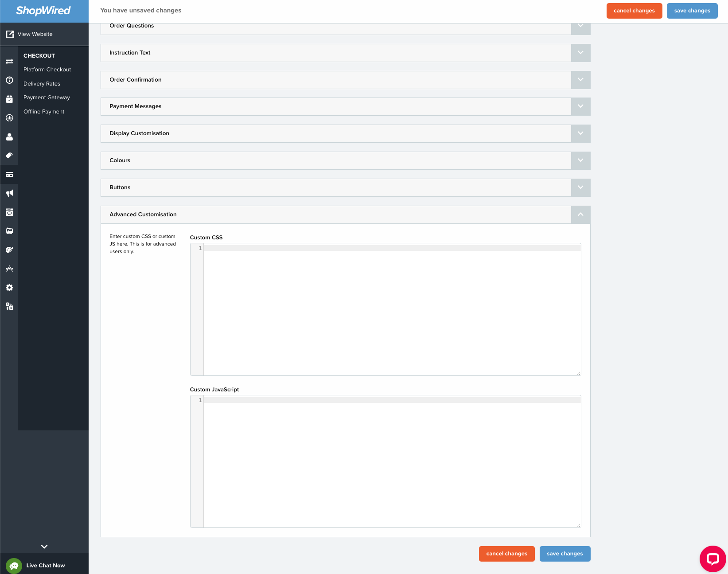This screenshot has width=728, height=574.
Task: Collapse the Advanced Customisation section
Action: (580, 215)
